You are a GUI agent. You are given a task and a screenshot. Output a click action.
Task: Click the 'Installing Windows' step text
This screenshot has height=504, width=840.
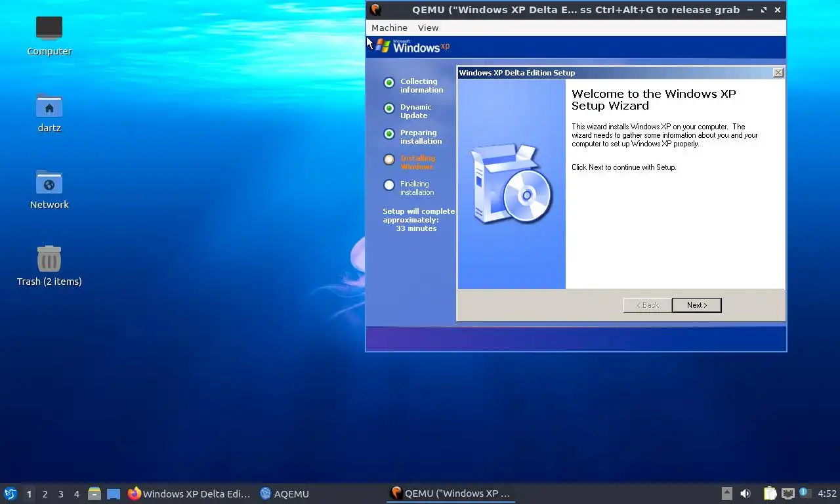point(417,163)
